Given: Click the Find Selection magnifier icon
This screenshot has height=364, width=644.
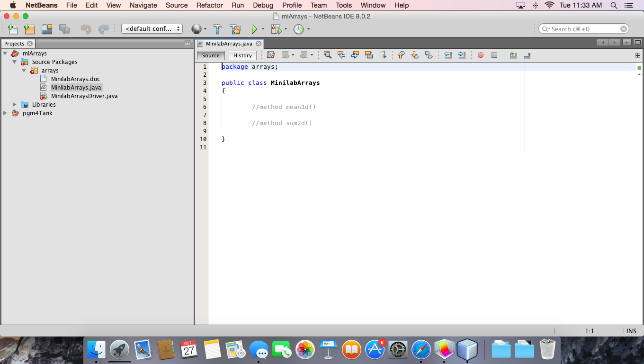Looking at the screenshot, I should pyautogui.click(x=327, y=55).
